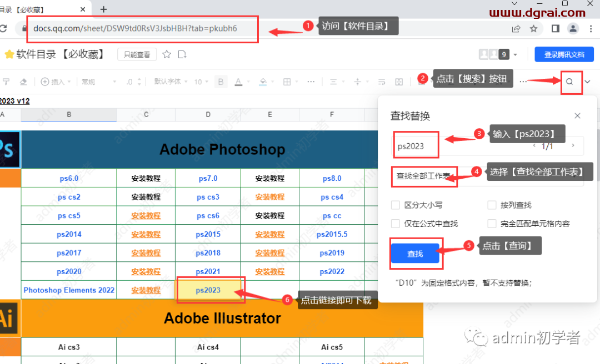The width and height of the screenshot is (600, 364).
Task: Click the font color A icon
Action: pyautogui.click(x=238, y=82)
